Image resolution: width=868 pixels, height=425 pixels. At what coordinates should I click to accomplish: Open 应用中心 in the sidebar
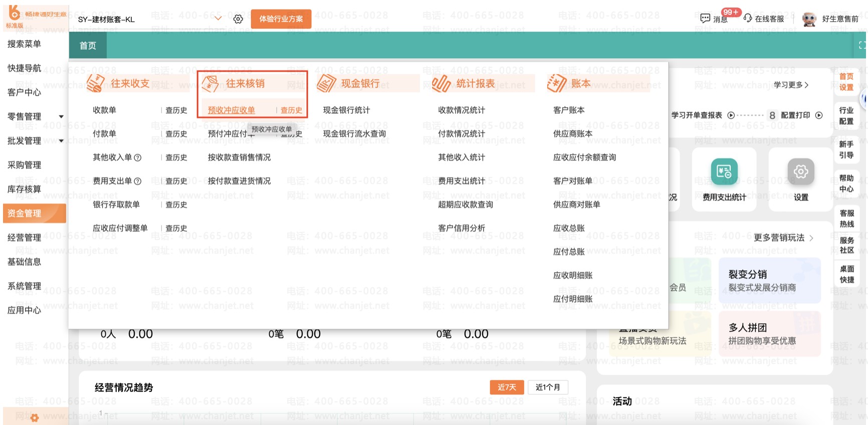click(24, 310)
